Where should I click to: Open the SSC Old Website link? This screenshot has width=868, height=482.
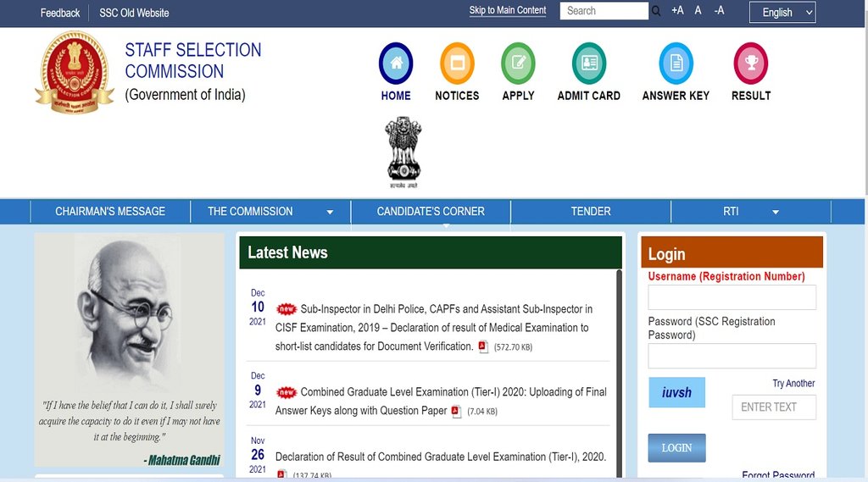pyautogui.click(x=134, y=13)
